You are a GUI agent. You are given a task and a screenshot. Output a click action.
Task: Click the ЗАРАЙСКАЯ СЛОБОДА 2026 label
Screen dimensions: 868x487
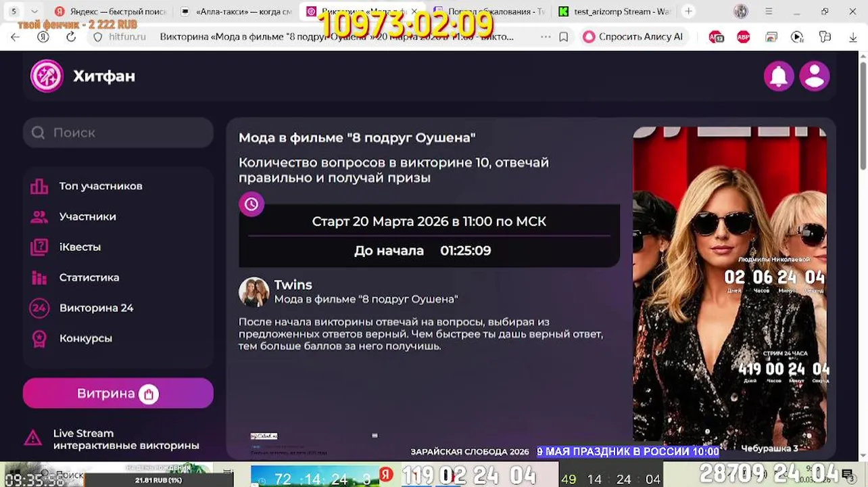(470, 451)
